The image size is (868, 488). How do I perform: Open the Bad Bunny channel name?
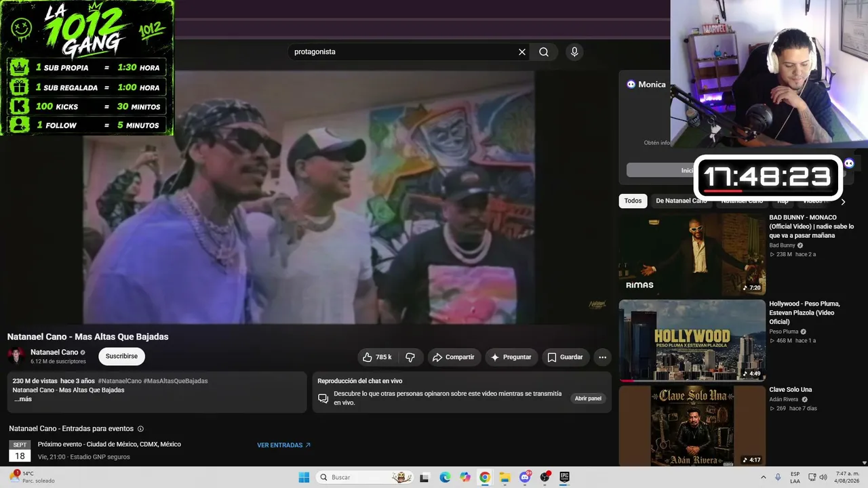(782, 245)
